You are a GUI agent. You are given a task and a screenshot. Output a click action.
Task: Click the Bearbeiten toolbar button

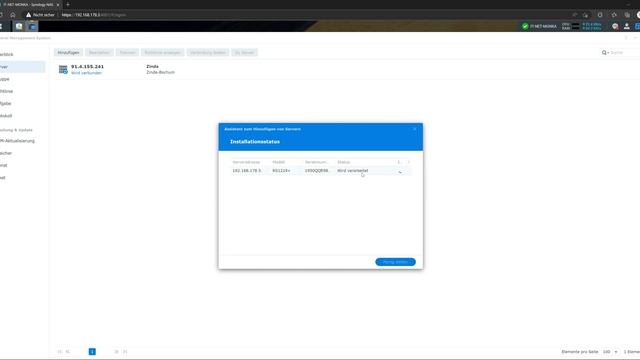click(x=99, y=53)
